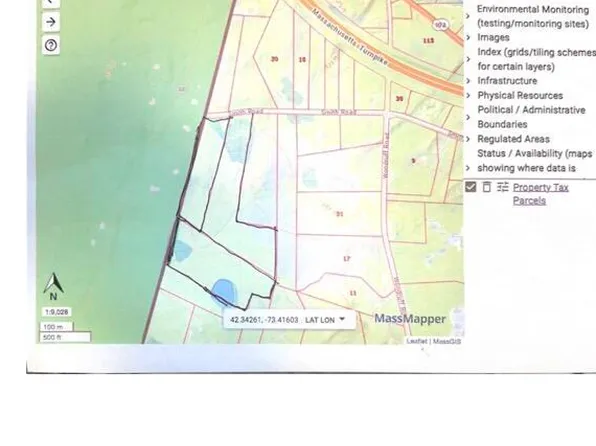Uncheck the Property Tax Parcels layer checkbox
The width and height of the screenshot is (596, 446).
pyautogui.click(x=471, y=187)
